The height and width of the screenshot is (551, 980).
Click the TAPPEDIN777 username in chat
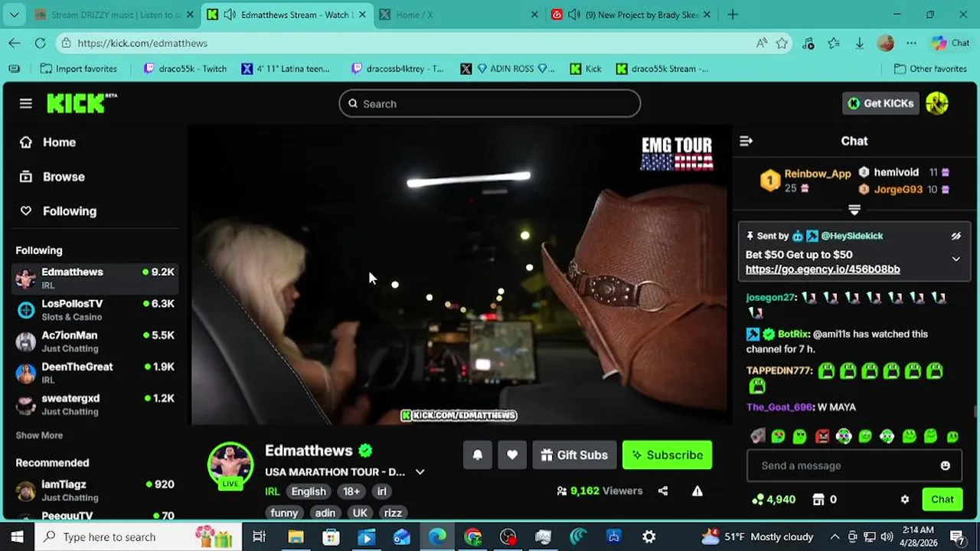pyautogui.click(x=778, y=370)
